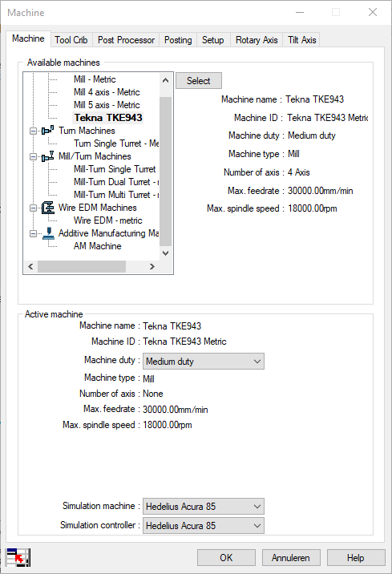Viewport: 392px width, 574px height.
Task: Open Help for this dialog
Action: coord(356,557)
